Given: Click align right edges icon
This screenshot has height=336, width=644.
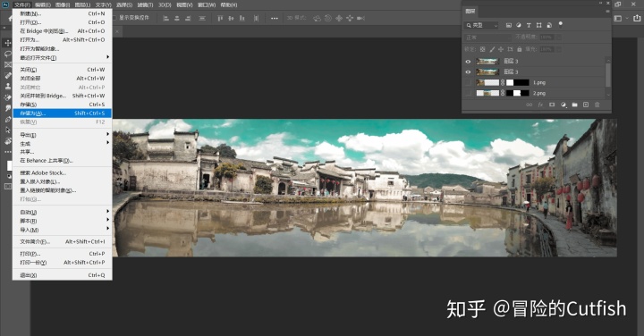Looking at the screenshot, I should point(188,19).
